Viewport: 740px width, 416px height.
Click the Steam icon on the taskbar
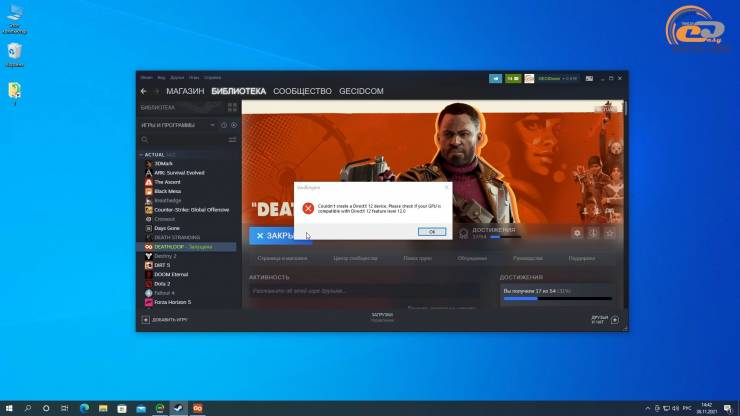pyautogui.click(x=178, y=408)
